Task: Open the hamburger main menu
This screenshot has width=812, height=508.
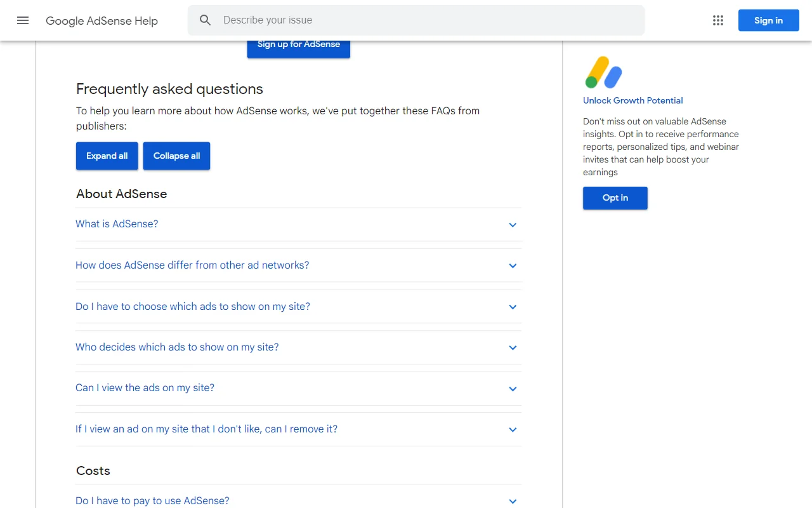Action: [23, 20]
